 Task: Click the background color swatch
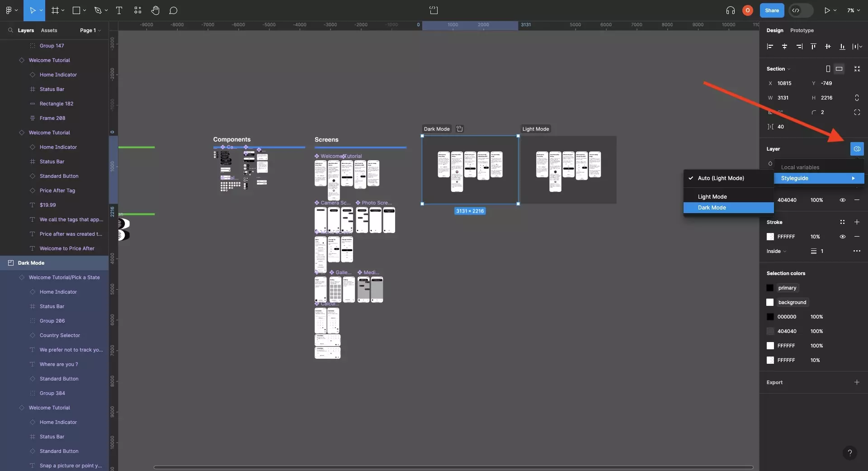770,302
